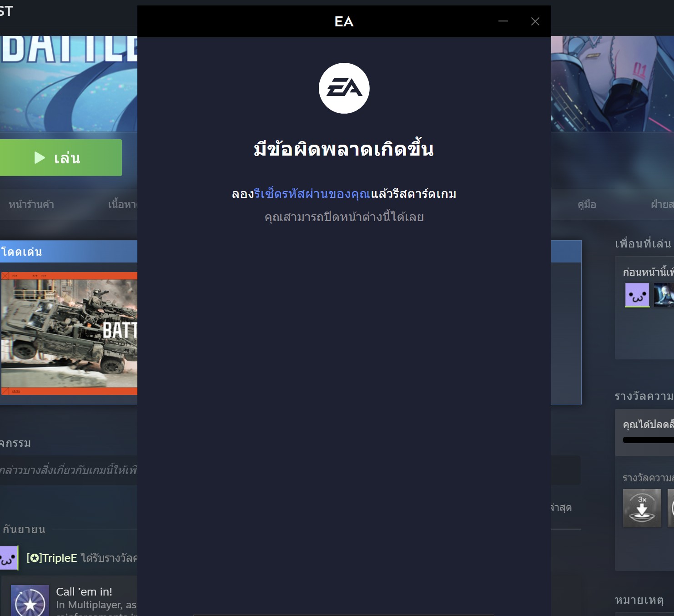Image resolution: width=674 pixels, height=616 pixels.
Task: Open the purple face avatar under เพื่อนที่เล่น
Action: coord(637,295)
